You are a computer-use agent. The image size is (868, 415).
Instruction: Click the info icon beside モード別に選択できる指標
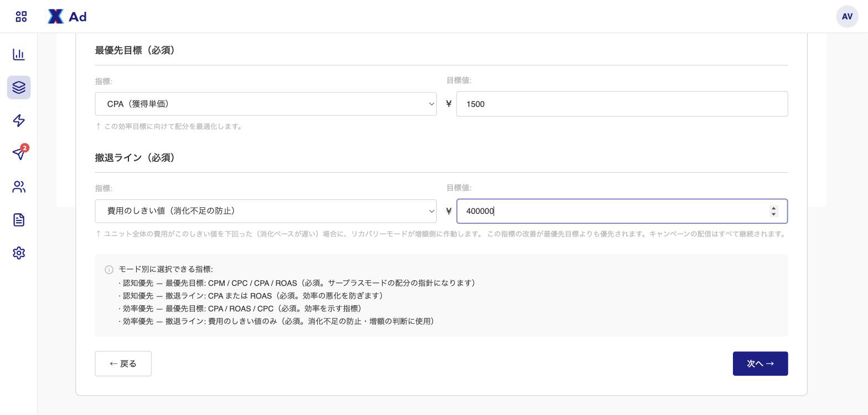pos(109,270)
